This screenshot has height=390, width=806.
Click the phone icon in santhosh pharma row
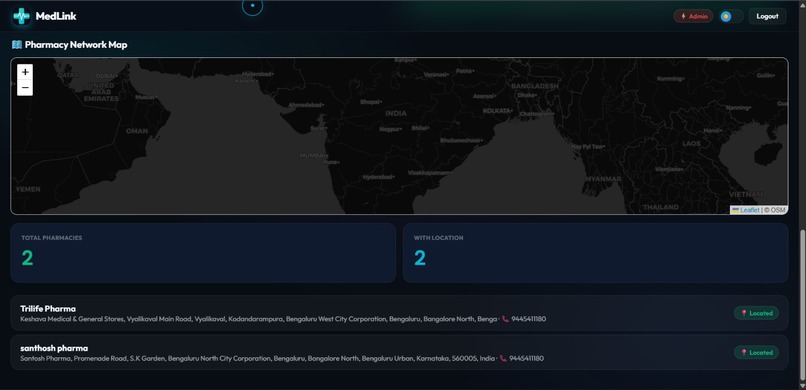[x=503, y=359]
